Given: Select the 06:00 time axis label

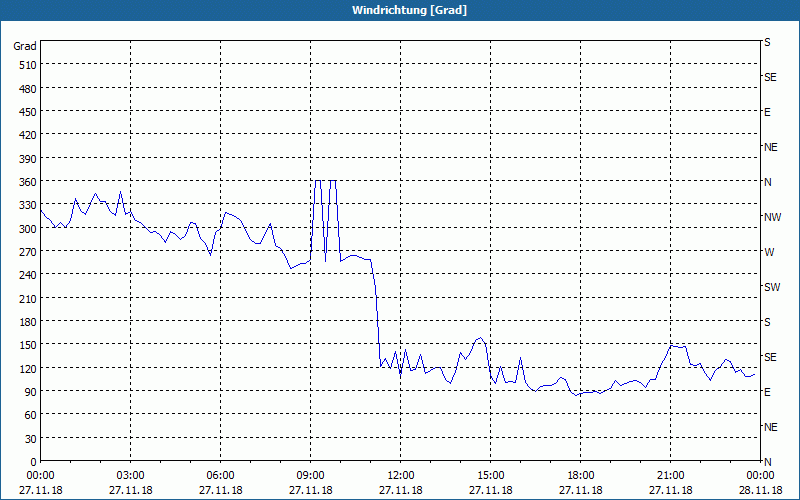Looking at the screenshot, I should 220,476.
